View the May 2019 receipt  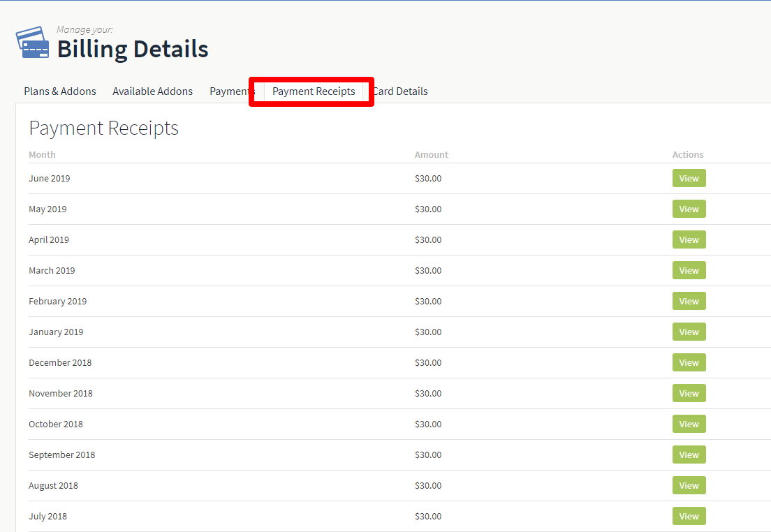pyautogui.click(x=689, y=209)
